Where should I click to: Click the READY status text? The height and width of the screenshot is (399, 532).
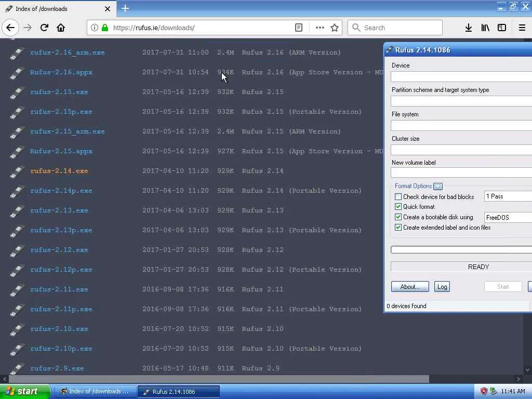pyautogui.click(x=478, y=267)
